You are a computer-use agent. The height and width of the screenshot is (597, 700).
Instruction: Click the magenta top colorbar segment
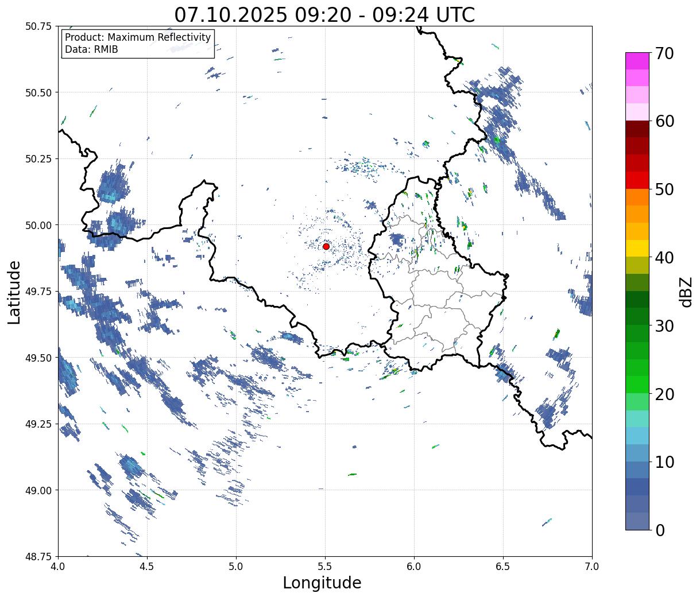click(637, 61)
